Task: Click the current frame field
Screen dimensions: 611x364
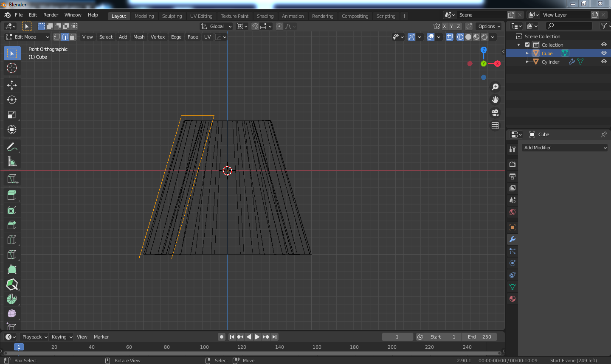Action: [397, 337]
